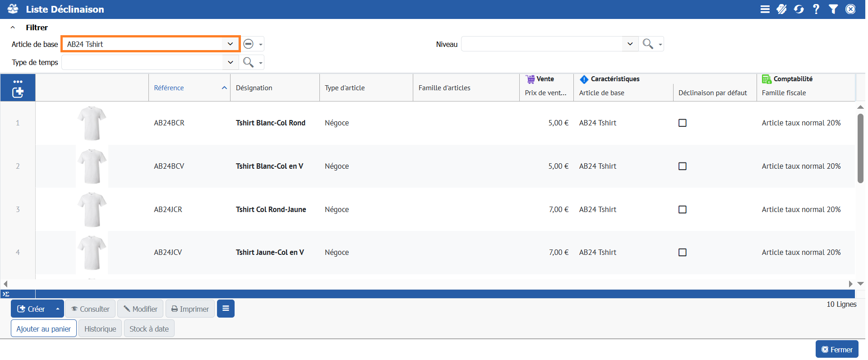Click the Fermer button

click(836, 349)
